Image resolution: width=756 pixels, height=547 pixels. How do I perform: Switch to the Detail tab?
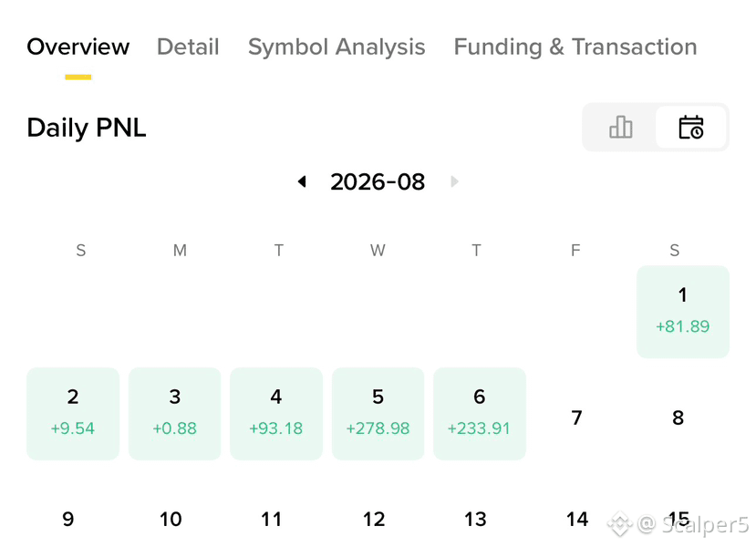(x=188, y=46)
